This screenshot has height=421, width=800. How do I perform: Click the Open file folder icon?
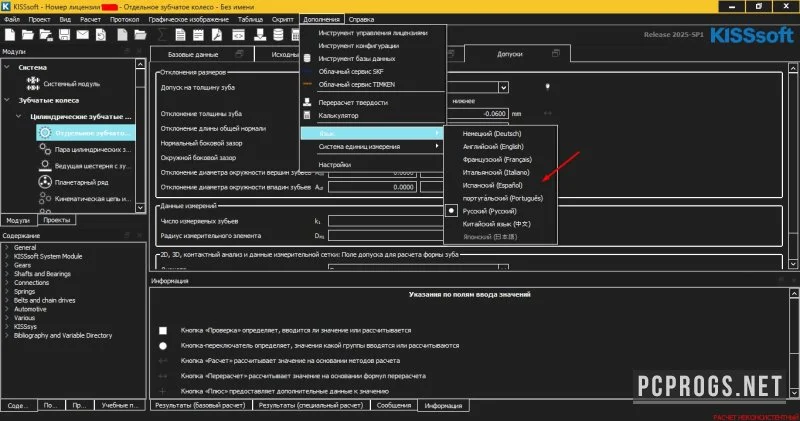tap(28, 35)
